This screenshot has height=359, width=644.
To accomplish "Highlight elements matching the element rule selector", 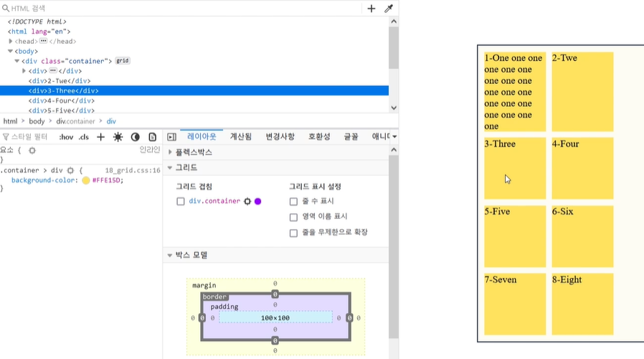I will (x=32, y=151).
